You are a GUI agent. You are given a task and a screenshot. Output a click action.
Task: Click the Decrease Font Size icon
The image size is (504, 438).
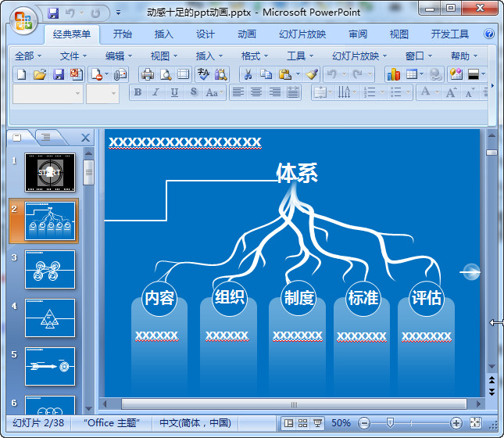coord(470,93)
